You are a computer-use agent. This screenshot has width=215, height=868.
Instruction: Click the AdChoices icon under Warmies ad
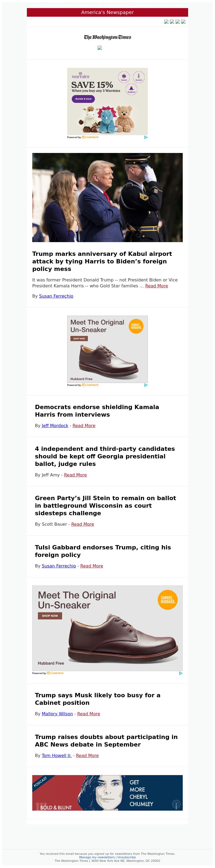146,137
